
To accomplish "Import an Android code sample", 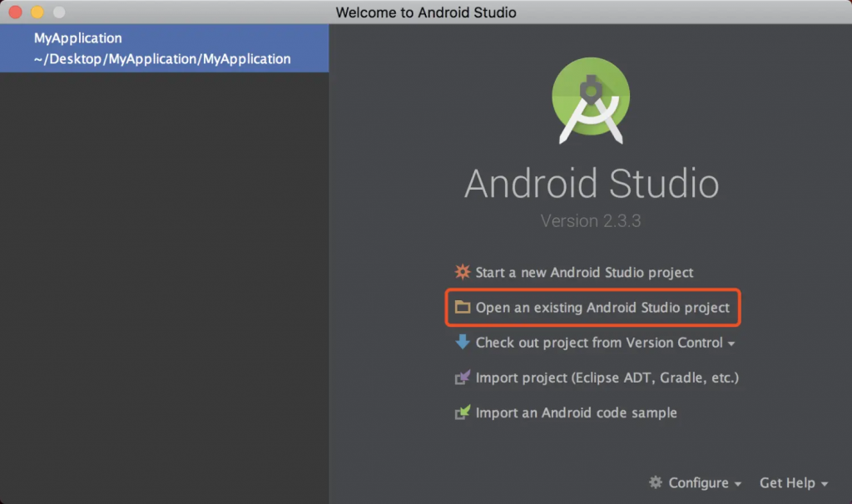I will [576, 413].
